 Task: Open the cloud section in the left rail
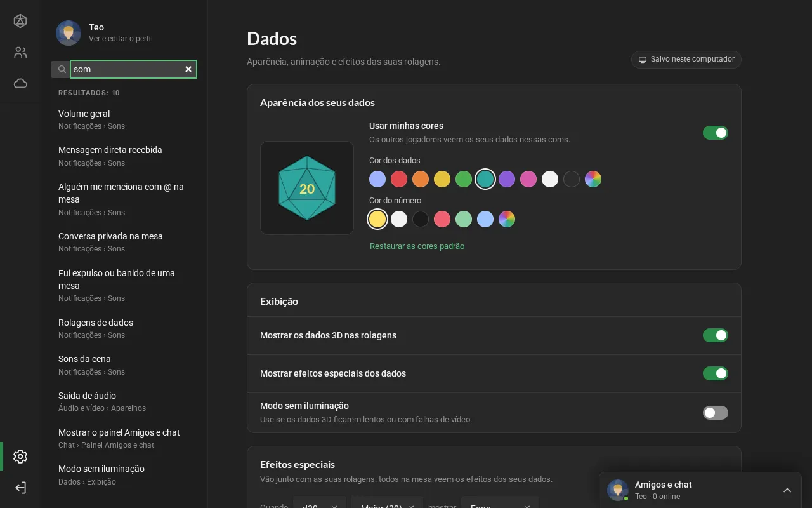coord(20,83)
